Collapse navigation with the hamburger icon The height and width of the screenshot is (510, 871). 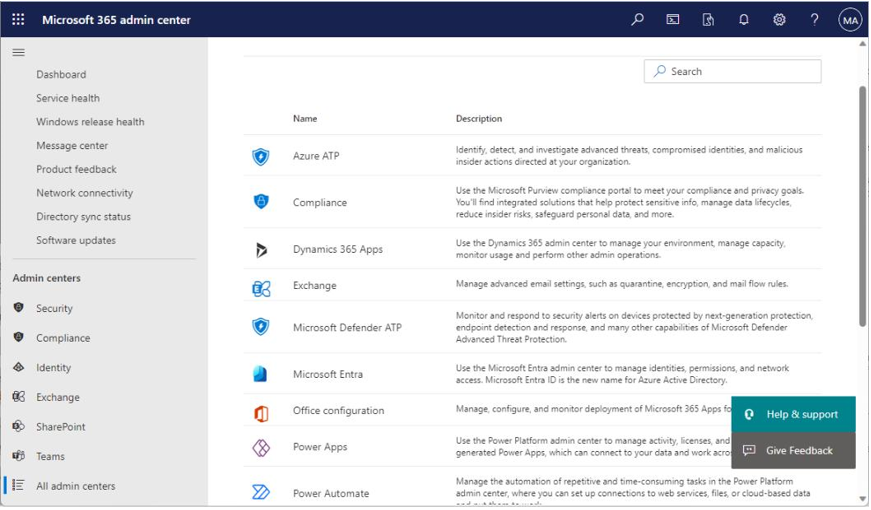(18, 52)
